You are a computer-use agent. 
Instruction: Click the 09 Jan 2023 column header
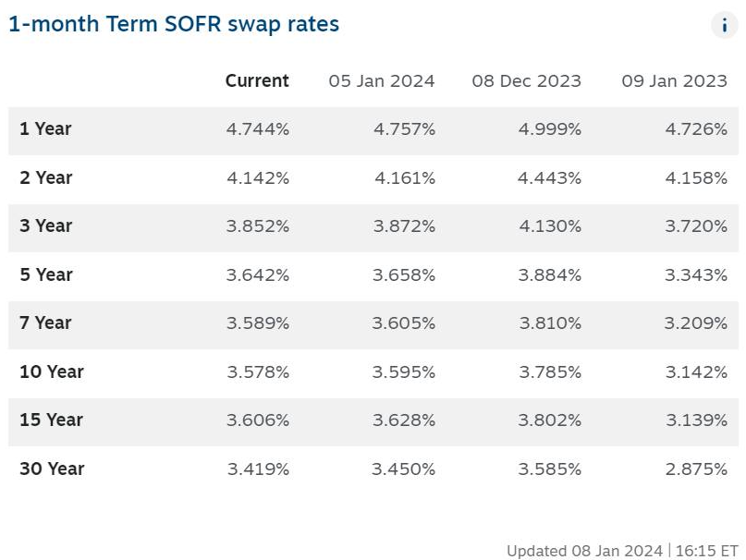pos(675,81)
